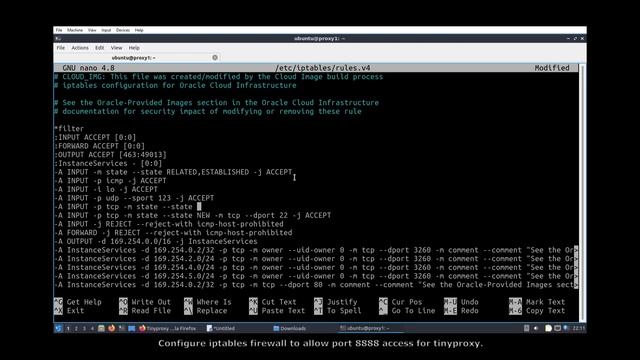Click the 'udp --sport 123' rule line
640x360 pixels.
click(x=134, y=198)
